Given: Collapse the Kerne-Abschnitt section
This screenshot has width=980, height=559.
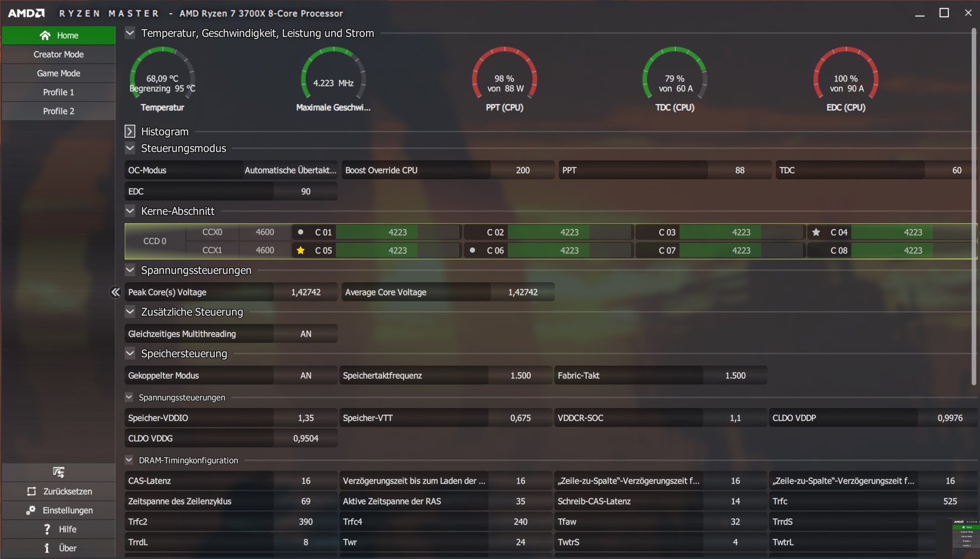Looking at the screenshot, I should [x=130, y=211].
